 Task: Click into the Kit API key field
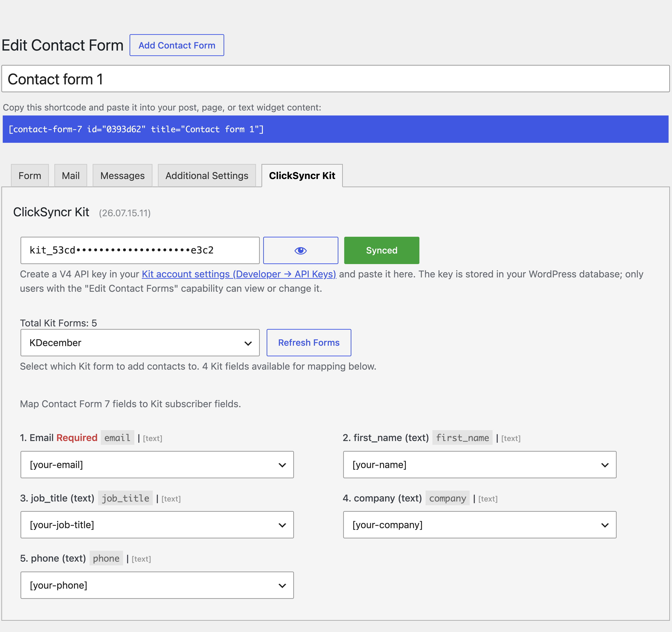(140, 250)
